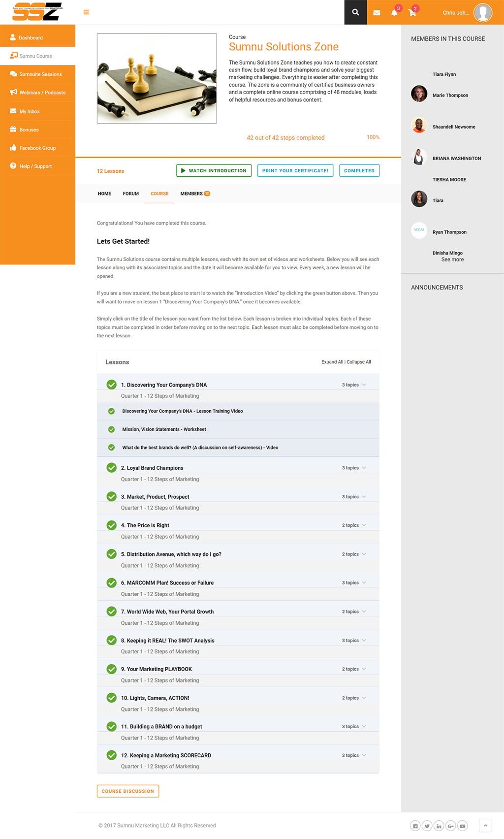504x839 pixels.
Task: Click the LinkedIn social icon in footer
Action: pyautogui.click(x=439, y=826)
